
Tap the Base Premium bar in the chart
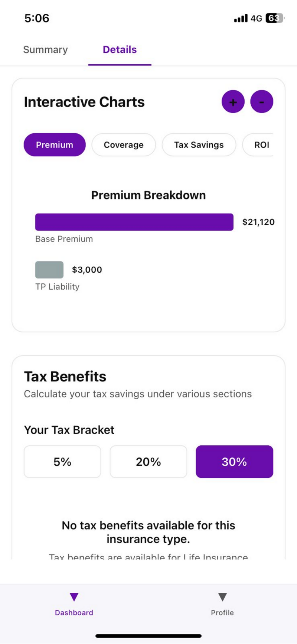tap(134, 222)
